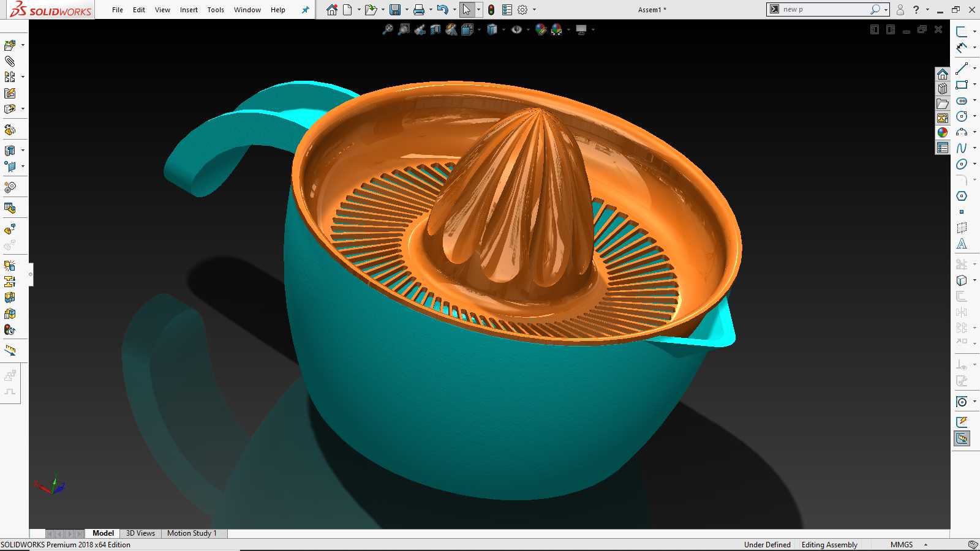The height and width of the screenshot is (551, 980).
Task: Select the Polygon sketch tool
Action: (x=962, y=196)
